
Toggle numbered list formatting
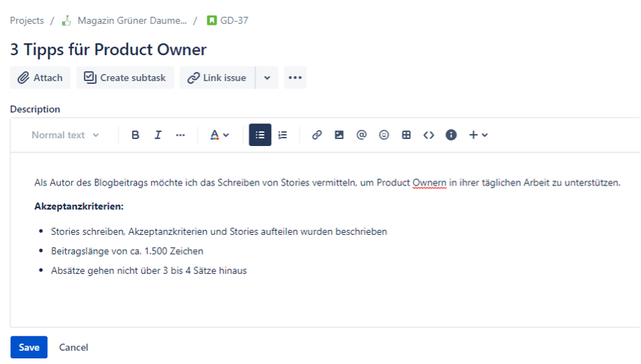282,135
